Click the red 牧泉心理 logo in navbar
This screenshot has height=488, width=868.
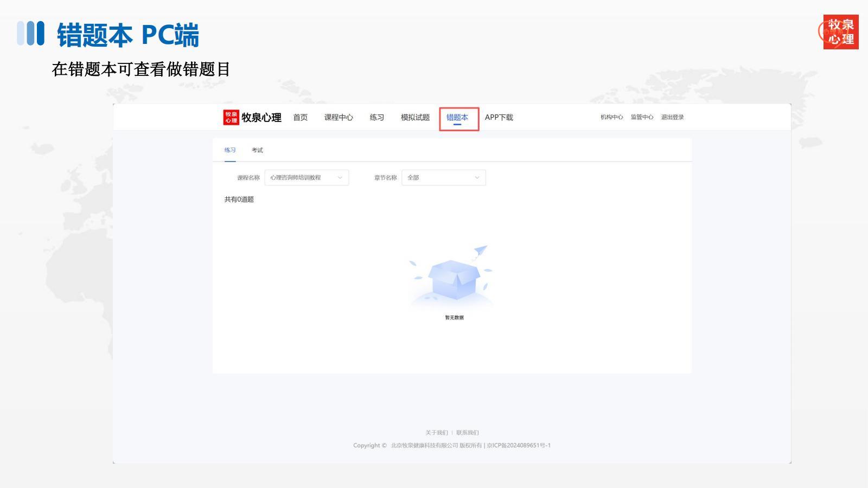(231, 117)
